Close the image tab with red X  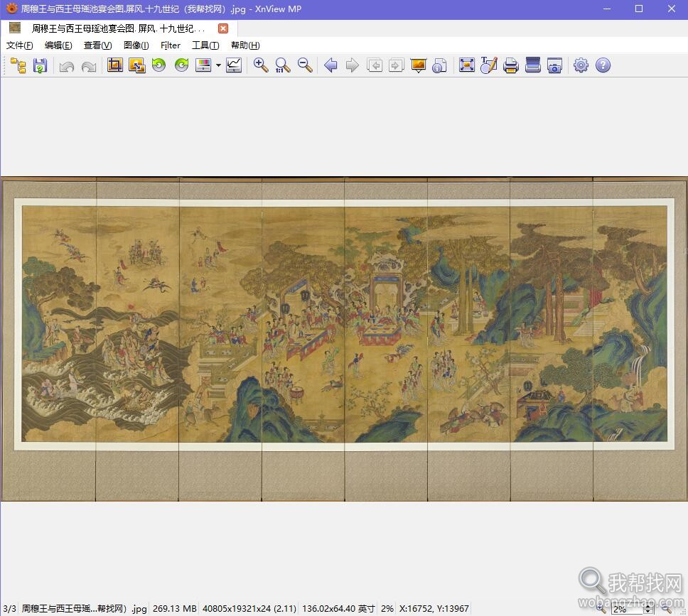tap(223, 28)
